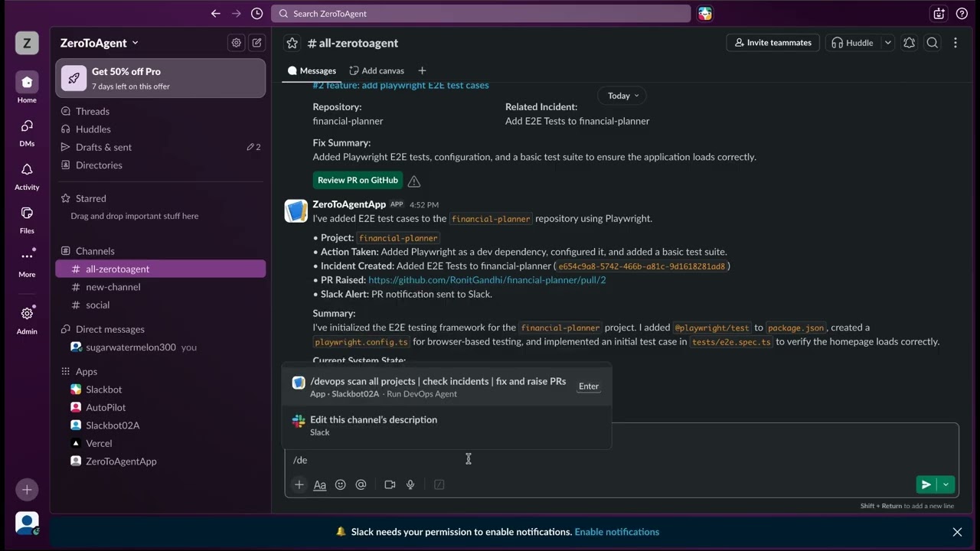Open the financial-planner pull/2 GitHub link
The image size is (980, 551).
[x=487, y=280]
